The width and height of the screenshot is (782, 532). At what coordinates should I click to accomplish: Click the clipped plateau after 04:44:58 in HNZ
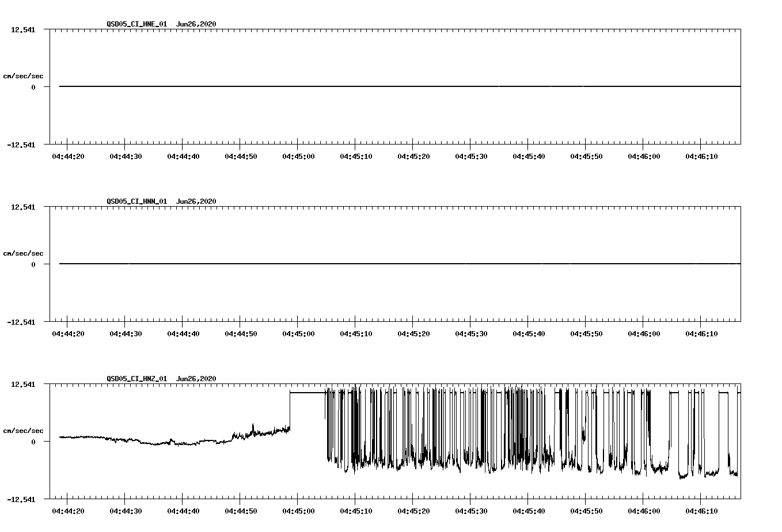pos(308,392)
